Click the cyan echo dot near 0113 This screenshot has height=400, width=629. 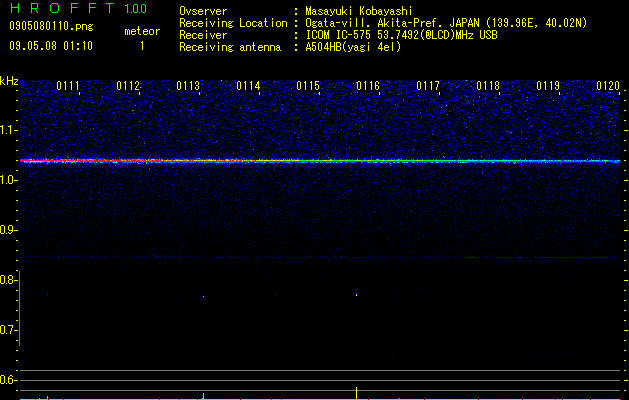(x=203, y=296)
